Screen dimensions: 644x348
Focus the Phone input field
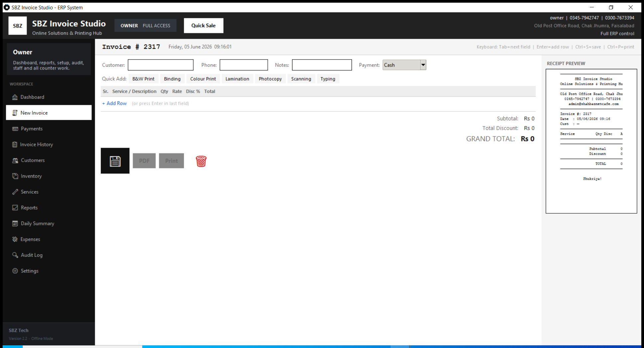(x=244, y=65)
